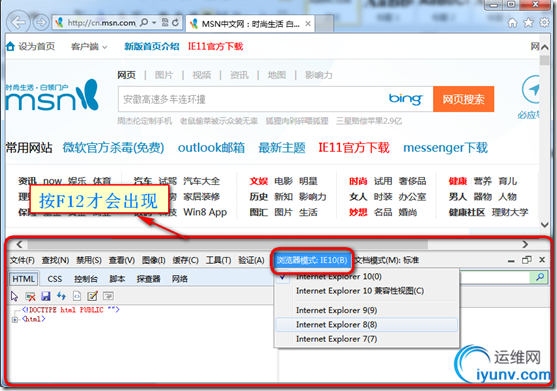Click the 网页搜索 orange button
The height and width of the screenshot is (391, 557).
point(463,99)
